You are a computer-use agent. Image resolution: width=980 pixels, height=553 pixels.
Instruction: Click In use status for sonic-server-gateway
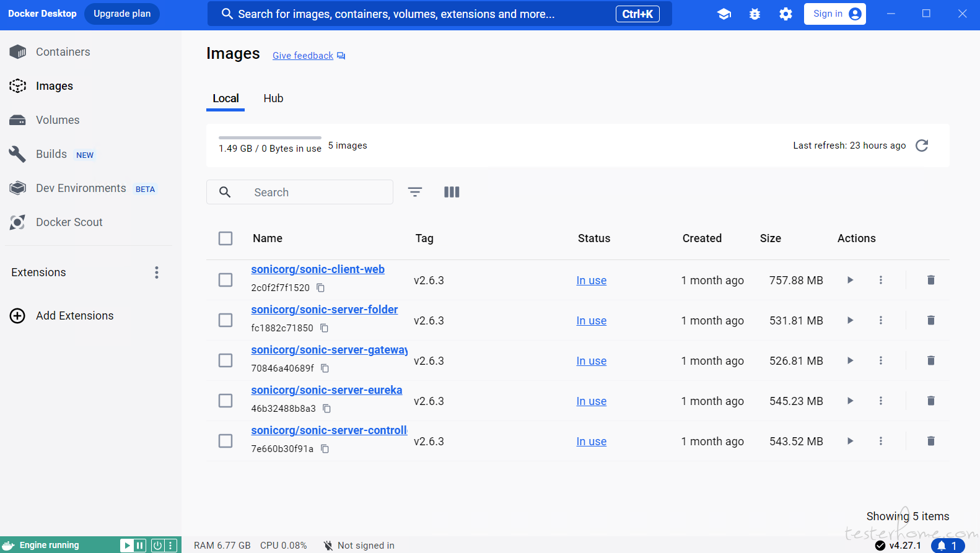(x=592, y=361)
